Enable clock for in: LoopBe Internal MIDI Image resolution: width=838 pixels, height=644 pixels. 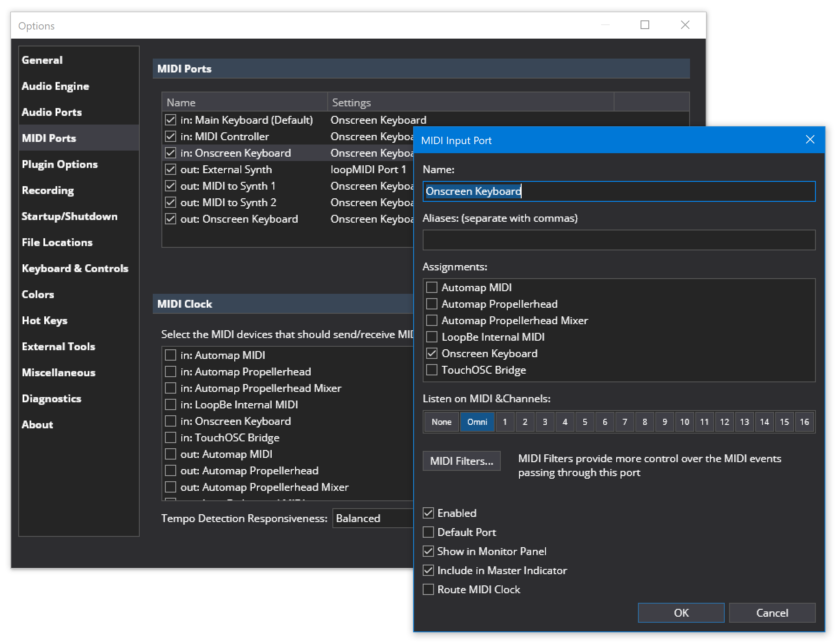coord(171,404)
